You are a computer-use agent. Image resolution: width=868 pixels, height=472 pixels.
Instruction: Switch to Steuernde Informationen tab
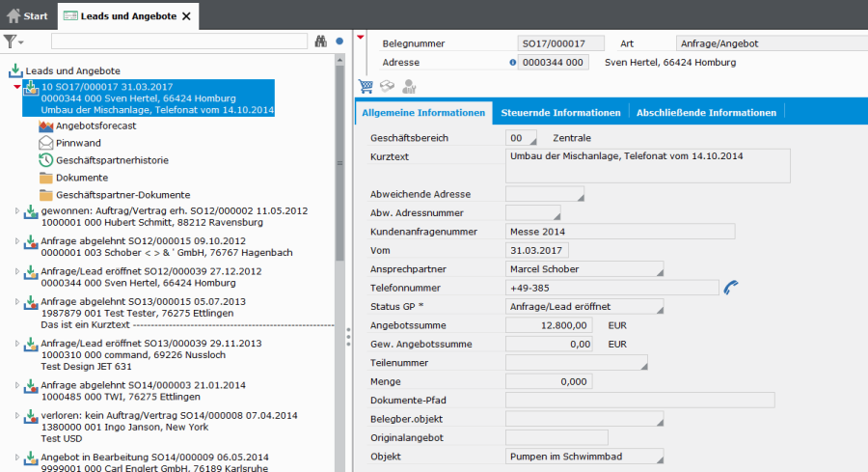(560, 113)
